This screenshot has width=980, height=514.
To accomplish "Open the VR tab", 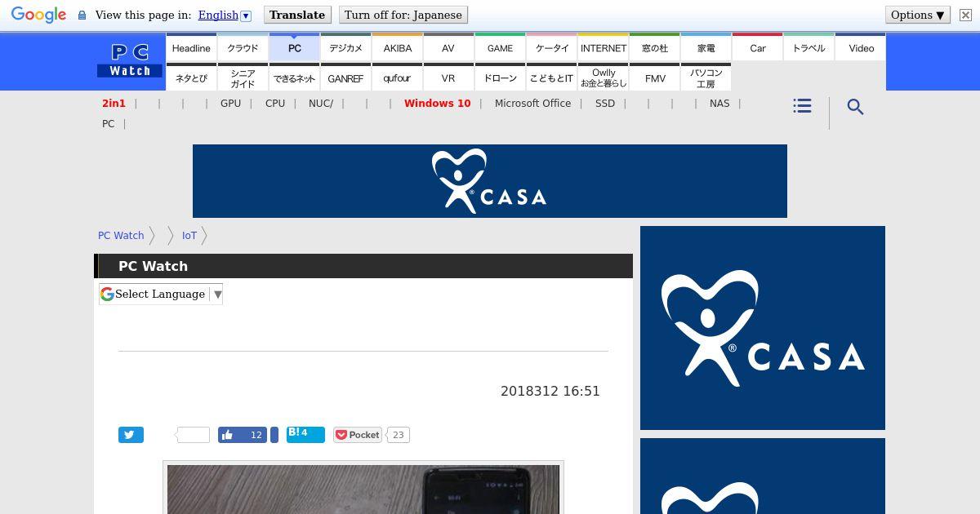I will (448, 78).
